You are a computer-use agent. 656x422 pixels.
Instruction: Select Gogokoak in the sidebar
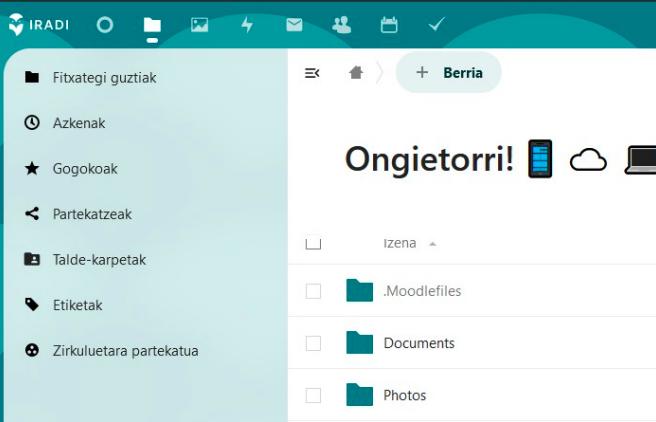tap(85, 169)
